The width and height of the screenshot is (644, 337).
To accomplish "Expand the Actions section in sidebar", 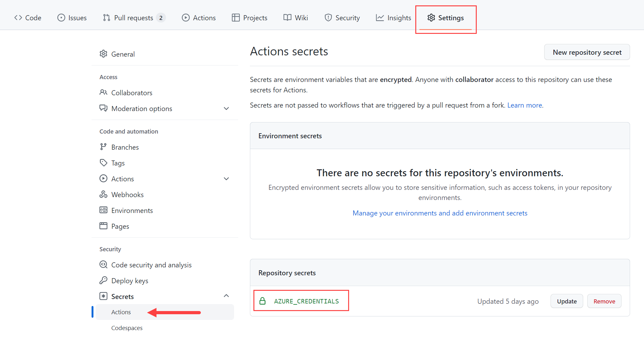I will coord(226,178).
